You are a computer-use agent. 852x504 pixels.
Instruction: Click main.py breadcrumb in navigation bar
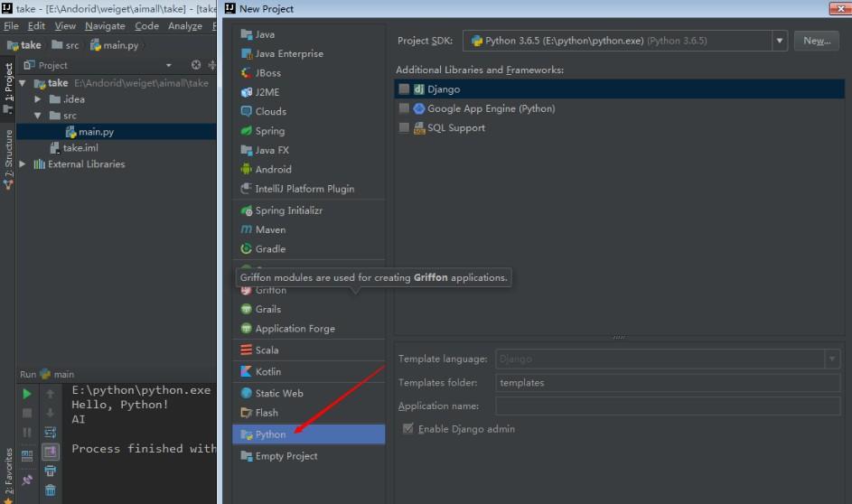tap(114, 45)
